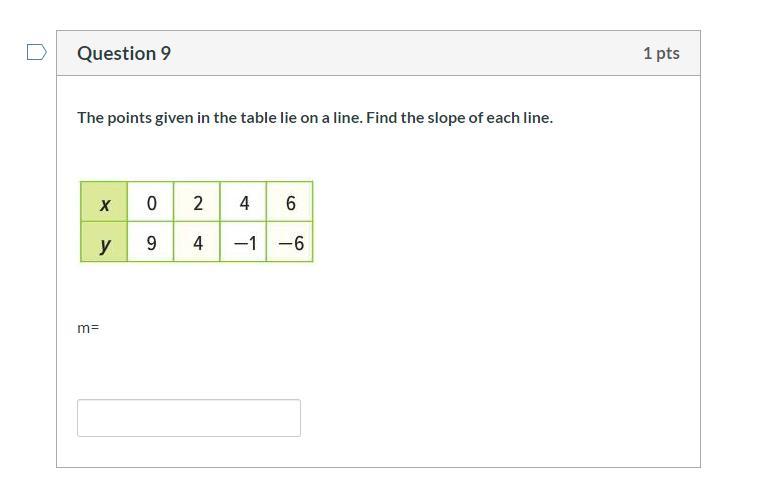Select the y header cell in table
The image size is (760, 499).
104,243
